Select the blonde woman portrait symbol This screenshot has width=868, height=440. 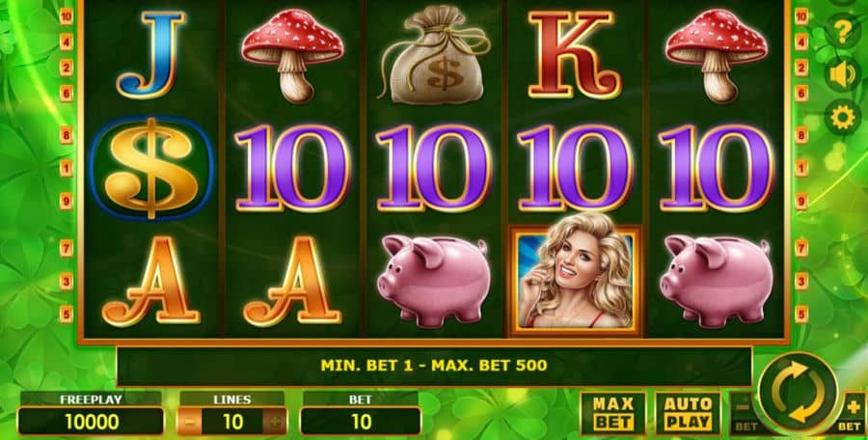[x=575, y=275]
